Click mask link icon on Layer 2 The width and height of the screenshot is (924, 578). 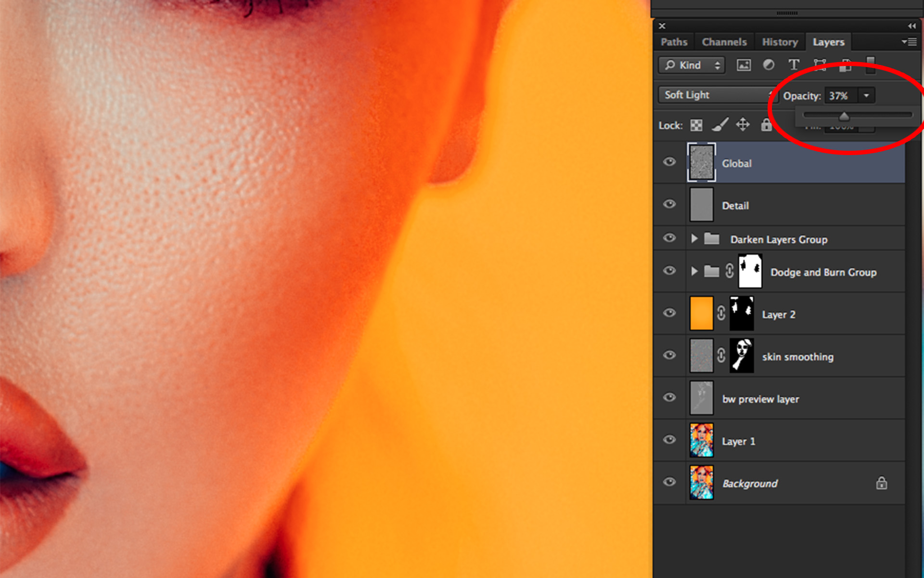[721, 313]
